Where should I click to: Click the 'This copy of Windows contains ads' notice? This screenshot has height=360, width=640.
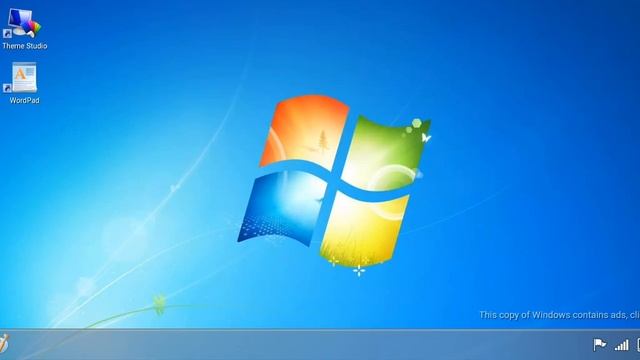(x=559, y=315)
